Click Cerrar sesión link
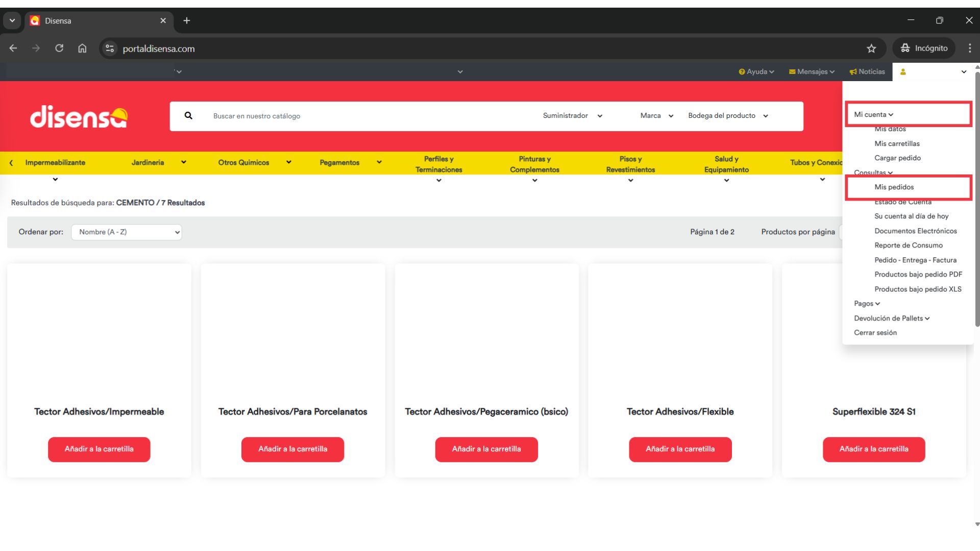 [x=875, y=333]
